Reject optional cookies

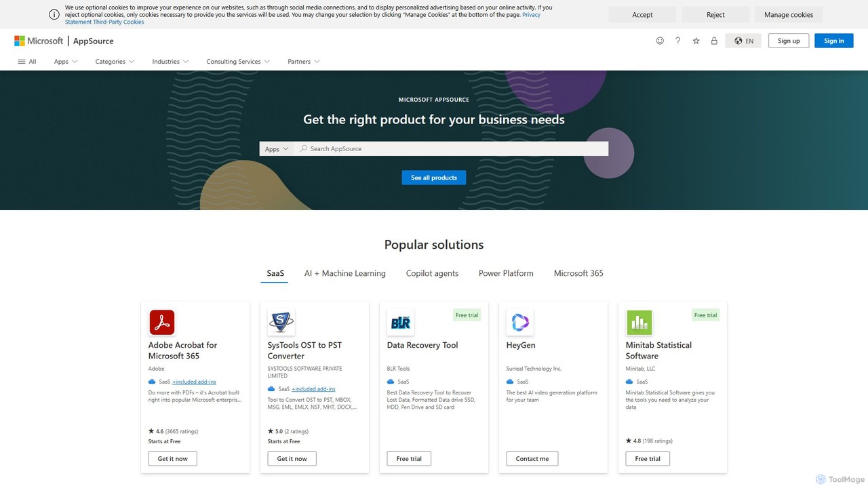(x=715, y=15)
